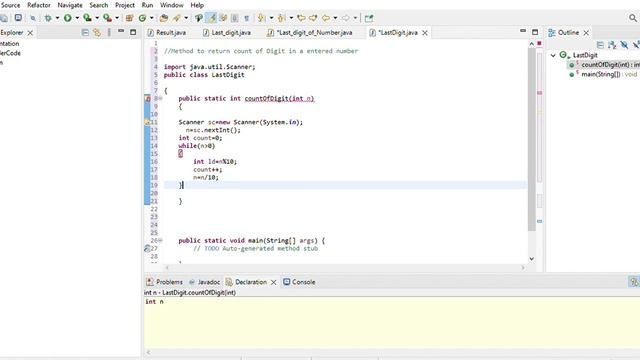Click the Coverage run icon
The image size is (640, 360).
point(87,18)
